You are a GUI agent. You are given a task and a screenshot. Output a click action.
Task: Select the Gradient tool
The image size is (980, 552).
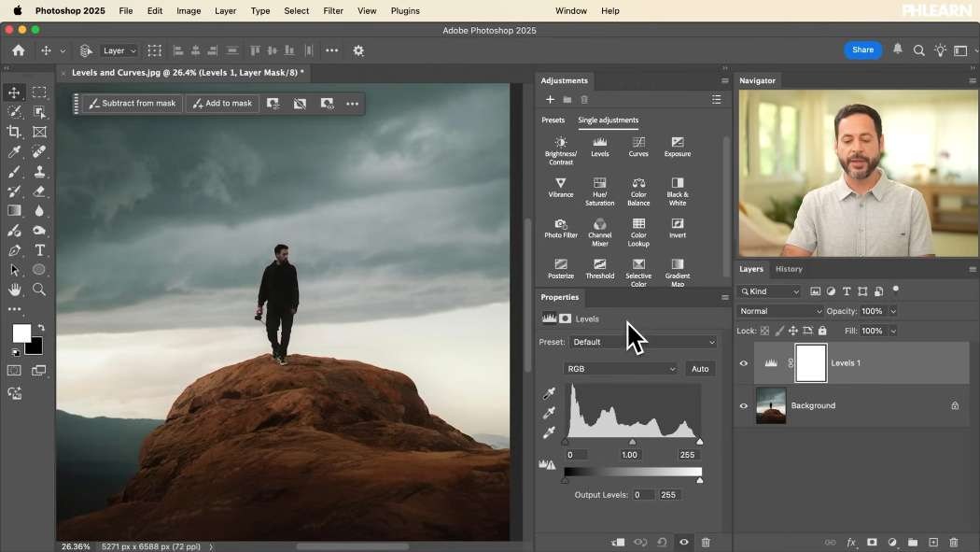(14, 211)
